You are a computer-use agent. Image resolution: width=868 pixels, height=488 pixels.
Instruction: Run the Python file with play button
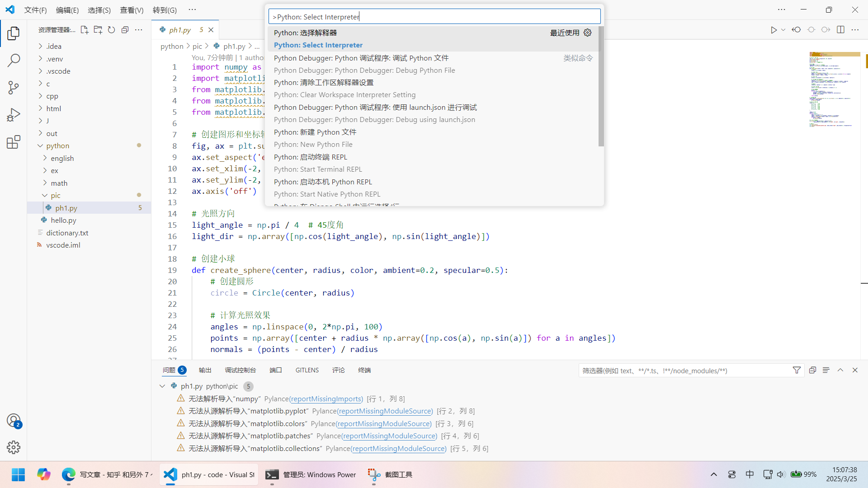(774, 30)
